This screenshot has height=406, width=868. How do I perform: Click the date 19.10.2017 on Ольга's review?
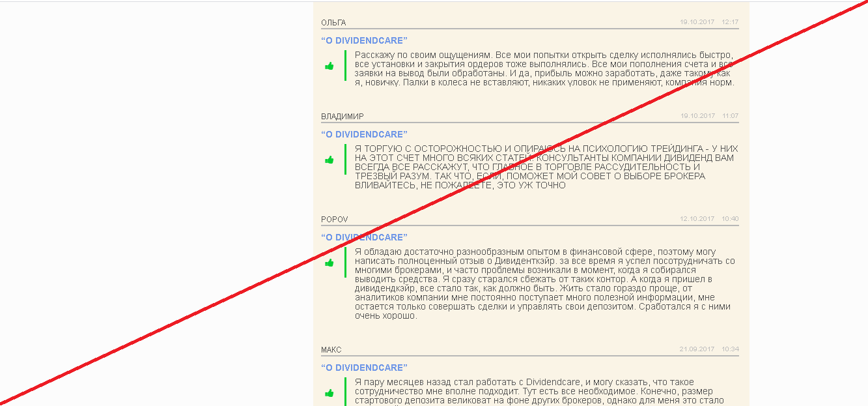click(x=697, y=22)
